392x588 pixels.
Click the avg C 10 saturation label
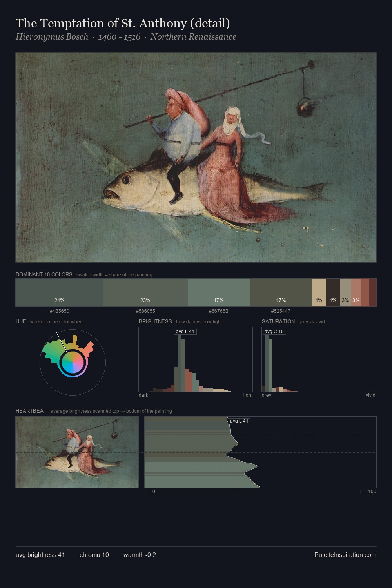274,332
